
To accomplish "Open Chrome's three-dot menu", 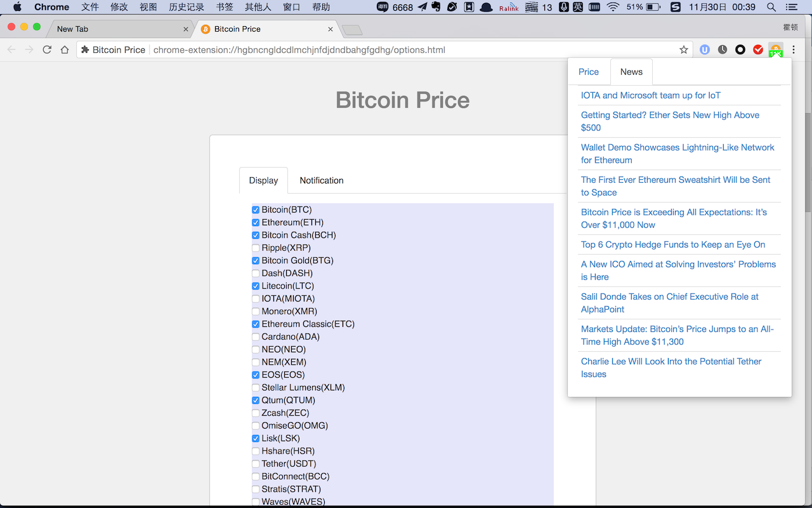I will (794, 50).
